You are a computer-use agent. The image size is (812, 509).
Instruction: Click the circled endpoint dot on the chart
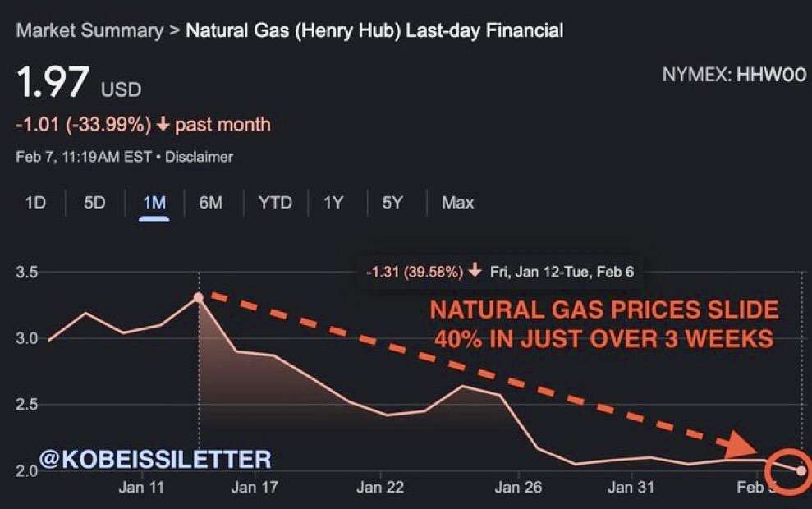point(801,471)
